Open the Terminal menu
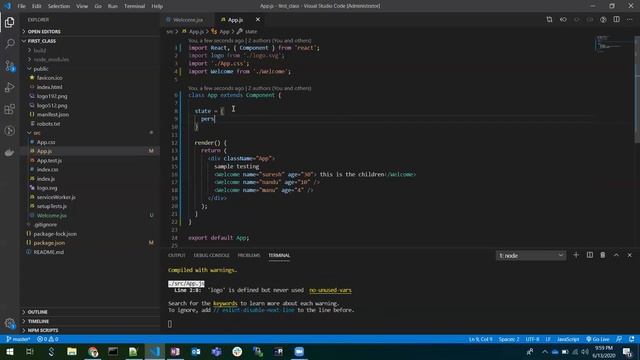This screenshot has width=640, height=360. tap(134, 6)
